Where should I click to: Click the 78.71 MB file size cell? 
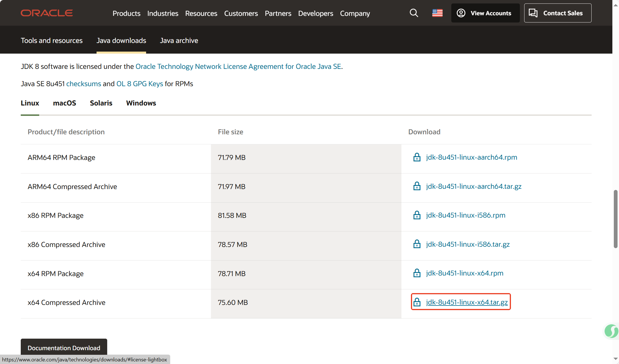[306, 275]
